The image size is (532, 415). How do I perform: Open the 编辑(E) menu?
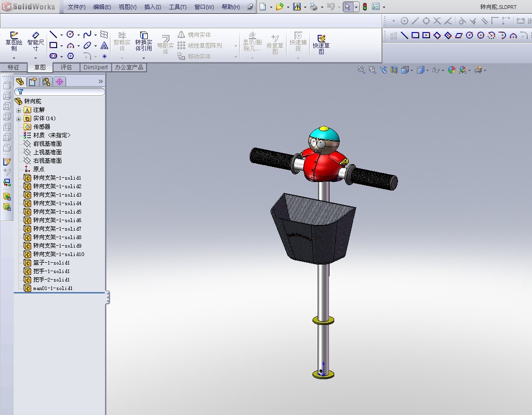tap(102, 7)
